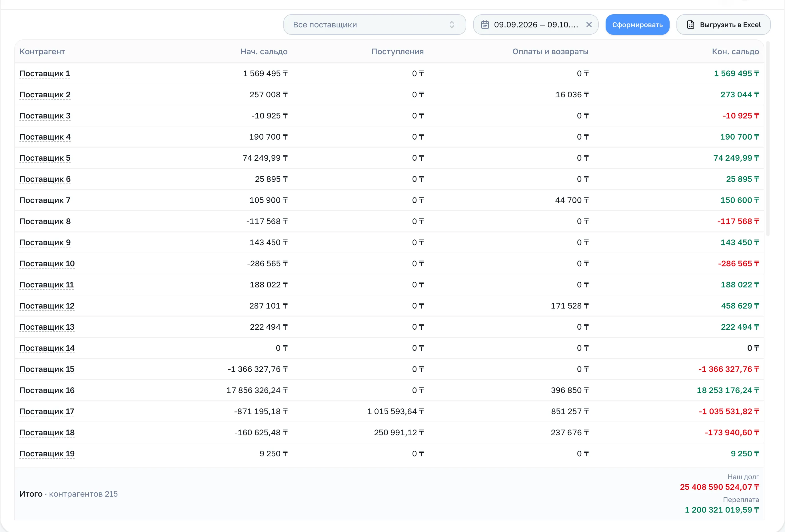
Task: Open Поставщик 16 link
Action: (47, 390)
